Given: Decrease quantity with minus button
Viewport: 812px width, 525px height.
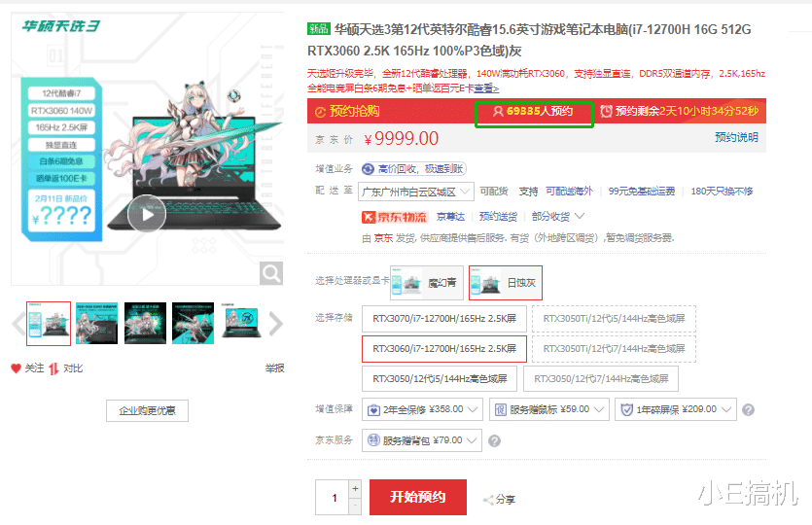Looking at the screenshot, I should 355,507.
